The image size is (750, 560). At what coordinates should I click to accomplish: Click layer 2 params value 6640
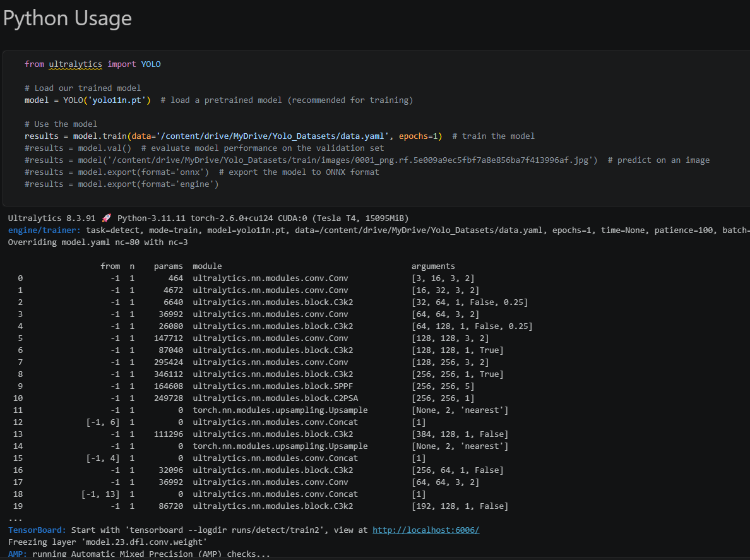coord(173,302)
